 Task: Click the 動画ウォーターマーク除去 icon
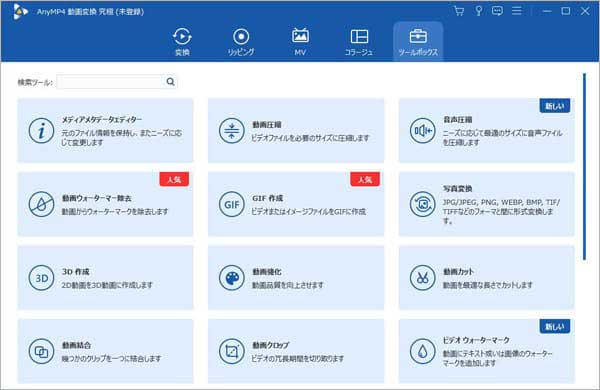41,204
